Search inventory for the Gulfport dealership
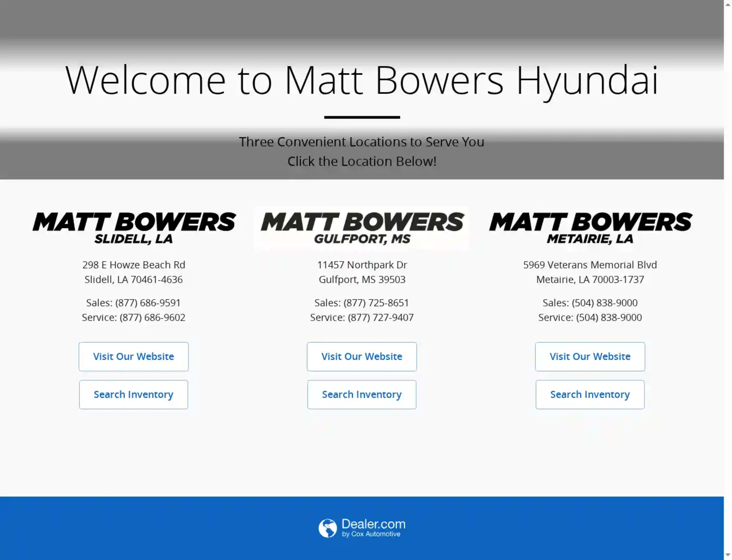 click(362, 394)
